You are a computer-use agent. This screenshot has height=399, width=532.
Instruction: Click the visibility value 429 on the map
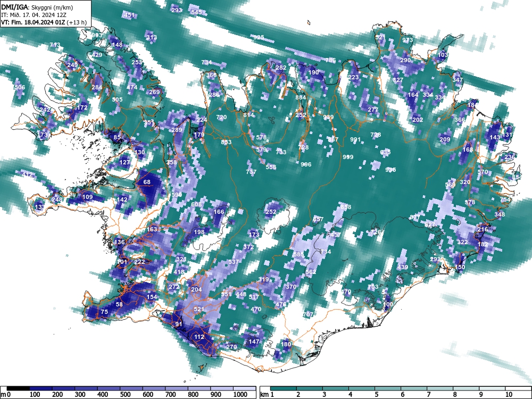[x=97, y=55]
